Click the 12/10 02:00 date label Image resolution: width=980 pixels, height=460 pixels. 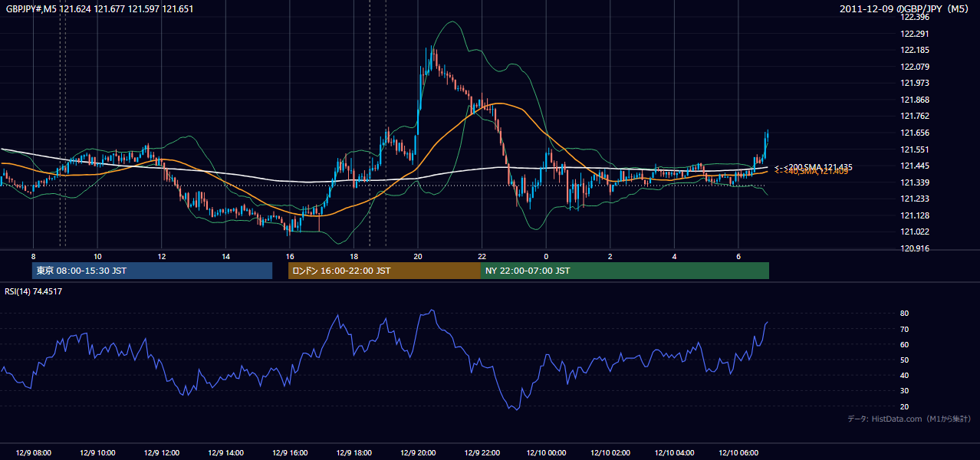coord(610,453)
